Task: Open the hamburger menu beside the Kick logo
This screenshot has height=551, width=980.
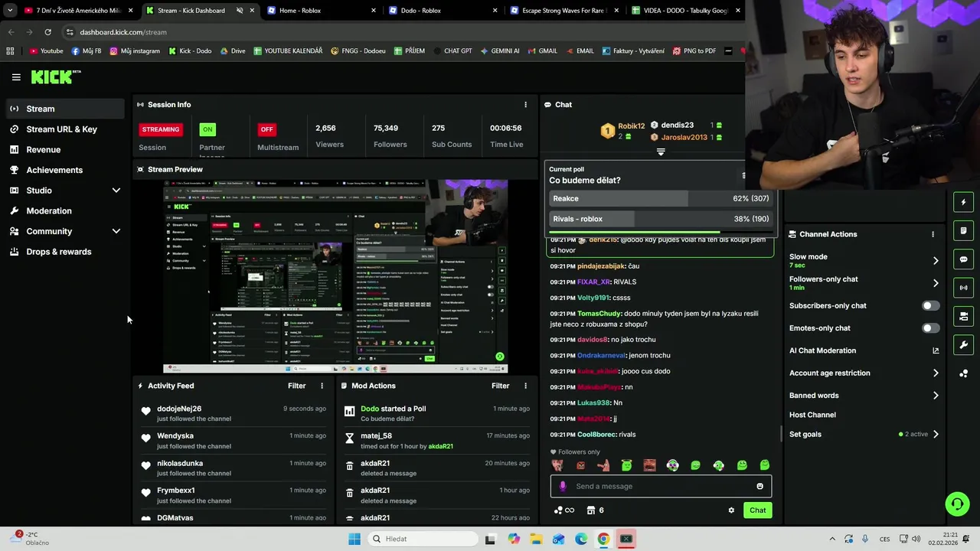Action: tap(16, 77)
